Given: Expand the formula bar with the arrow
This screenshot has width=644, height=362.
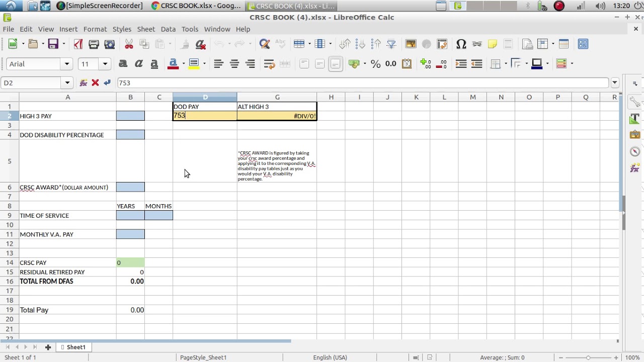Looking at the screenshot, I should coord(615,83).
